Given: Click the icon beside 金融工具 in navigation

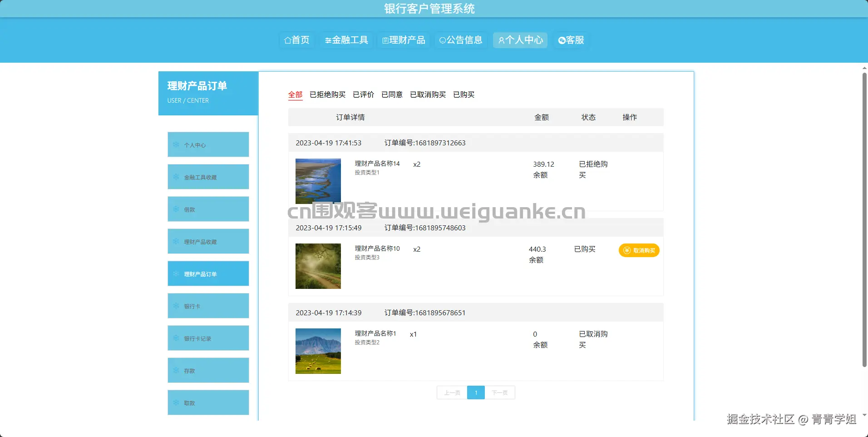Looking at the screenshot, I should point(328,40).
